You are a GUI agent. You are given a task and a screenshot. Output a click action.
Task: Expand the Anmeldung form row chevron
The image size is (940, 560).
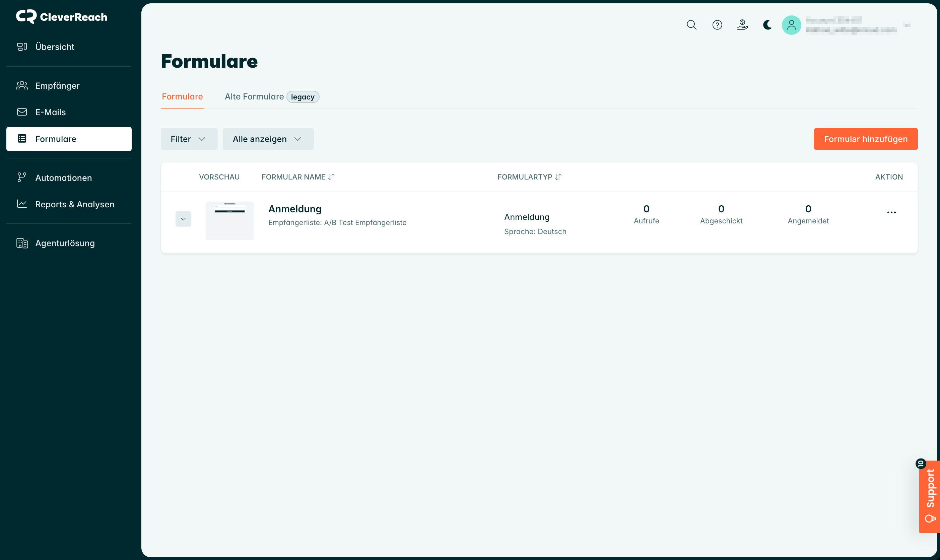point(183,219)
